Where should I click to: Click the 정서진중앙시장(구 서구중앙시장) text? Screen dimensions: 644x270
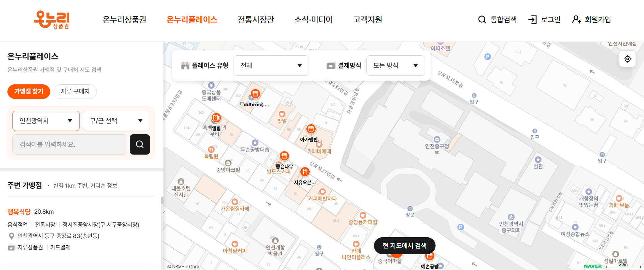pos(101,225)
